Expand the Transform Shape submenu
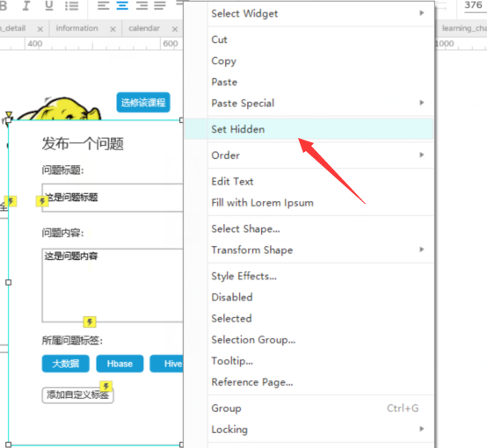Viewport: 487px width, 448px height. [x=421, y=249]
